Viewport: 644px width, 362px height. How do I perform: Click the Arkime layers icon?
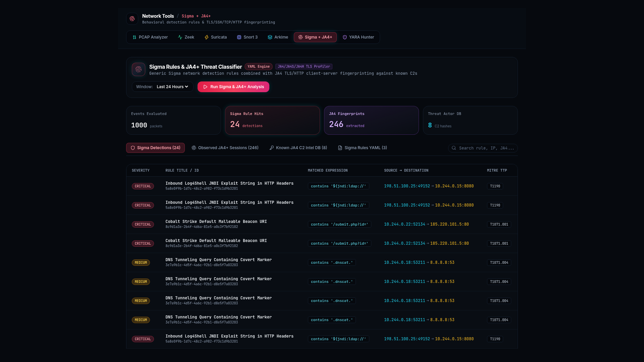click(270, 37)
